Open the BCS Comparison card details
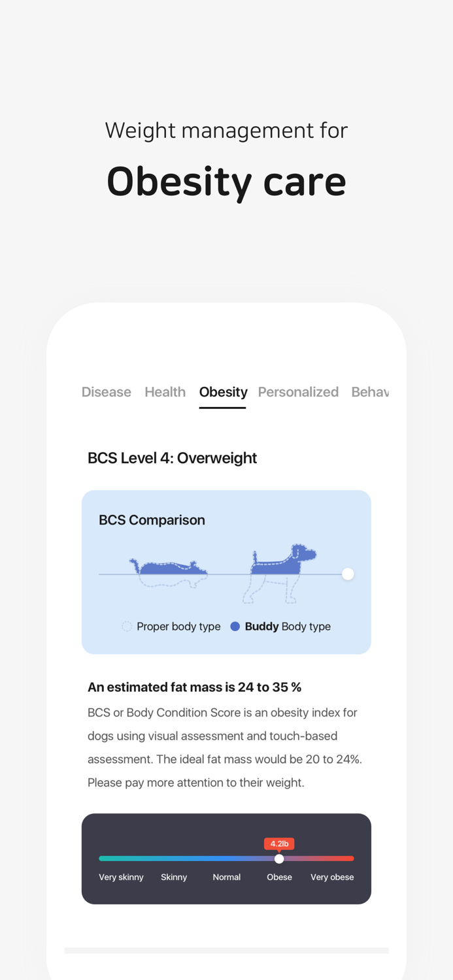The width and height of the screenshot is (453, 980). pos(226,572)
